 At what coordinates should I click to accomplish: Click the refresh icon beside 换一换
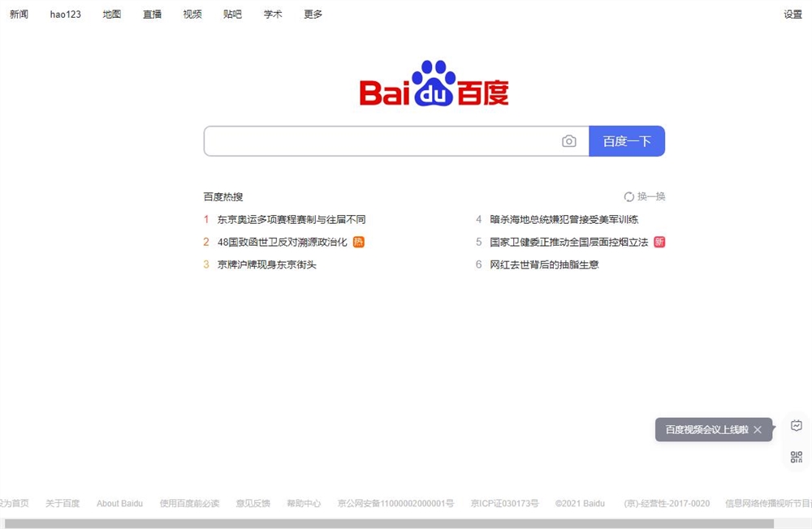coord(628,196)
